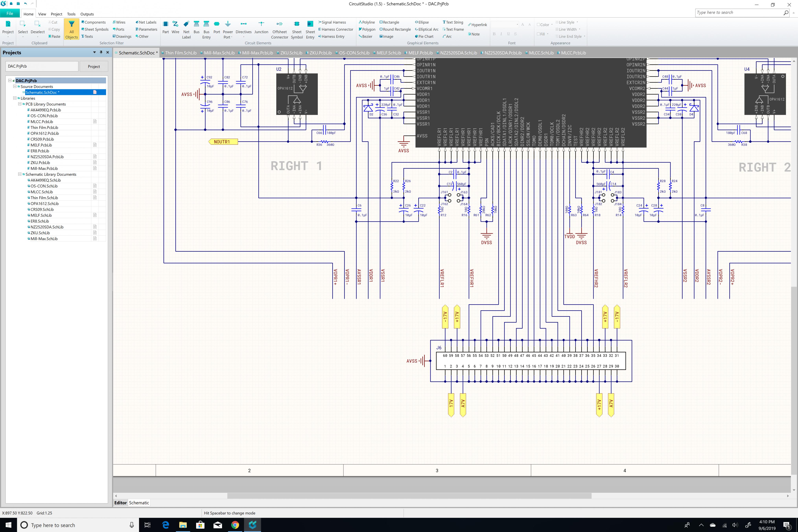Screen dimensions: 798x532
Task: Open the File menu
Action: coord(10,14)
